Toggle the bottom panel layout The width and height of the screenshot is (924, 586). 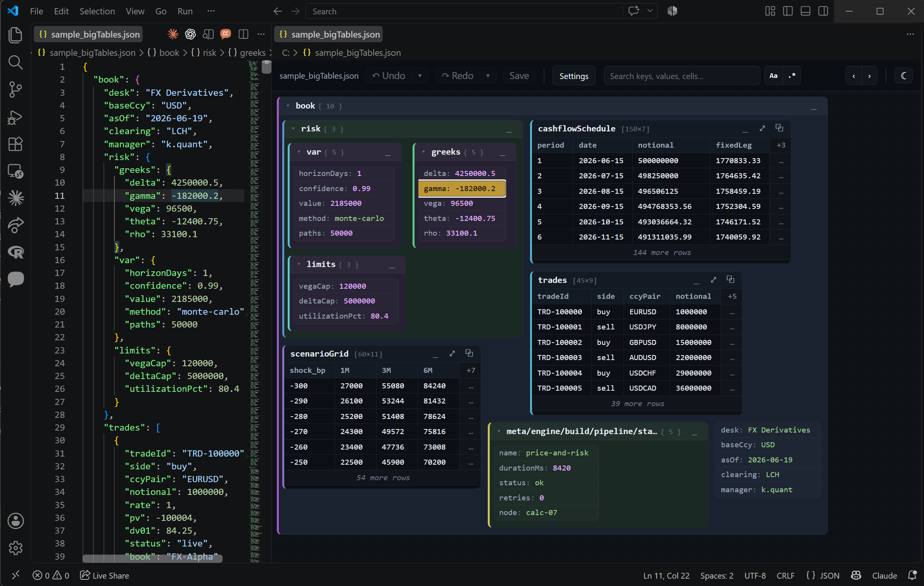tap(805, 11)
